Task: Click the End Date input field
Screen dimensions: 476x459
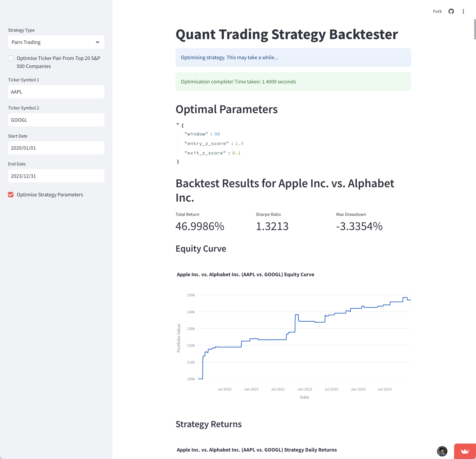Action: pos(56,176)
